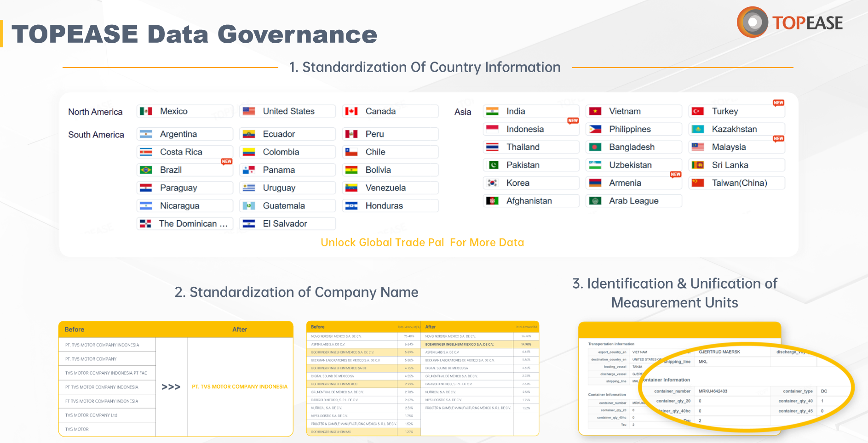
Task: Select The Dominican country entry
Action: point(185,224)
